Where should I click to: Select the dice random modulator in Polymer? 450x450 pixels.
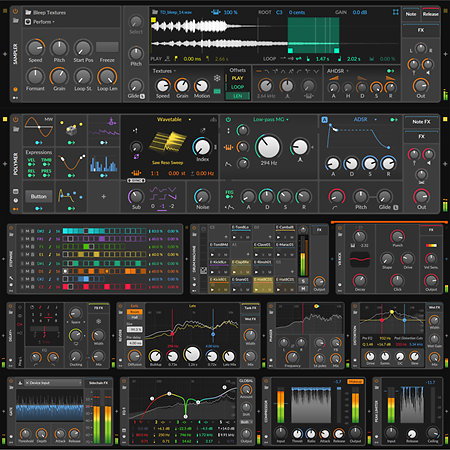pos(71,128)
